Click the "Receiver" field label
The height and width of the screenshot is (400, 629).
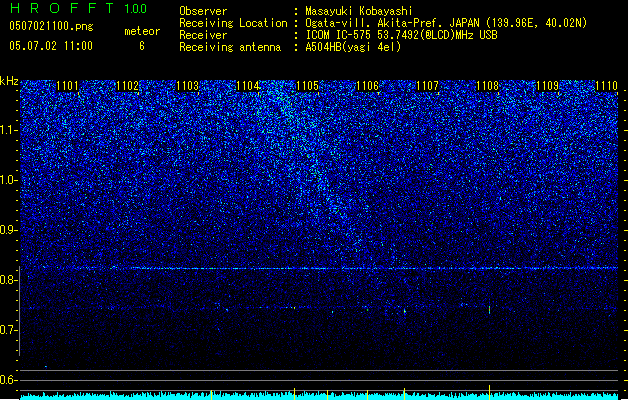coord(203,35)
